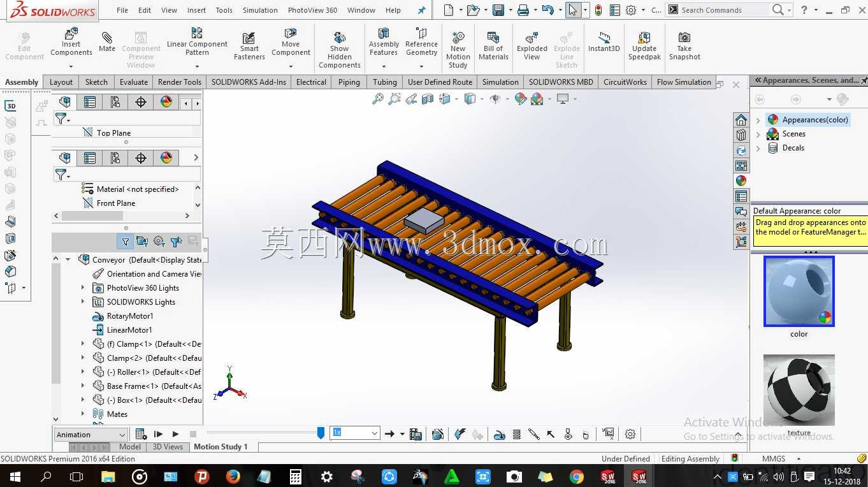Click the Save icon in top toolbar
Viewport: 868px width, 487px height.
click(x=498, y=10)
